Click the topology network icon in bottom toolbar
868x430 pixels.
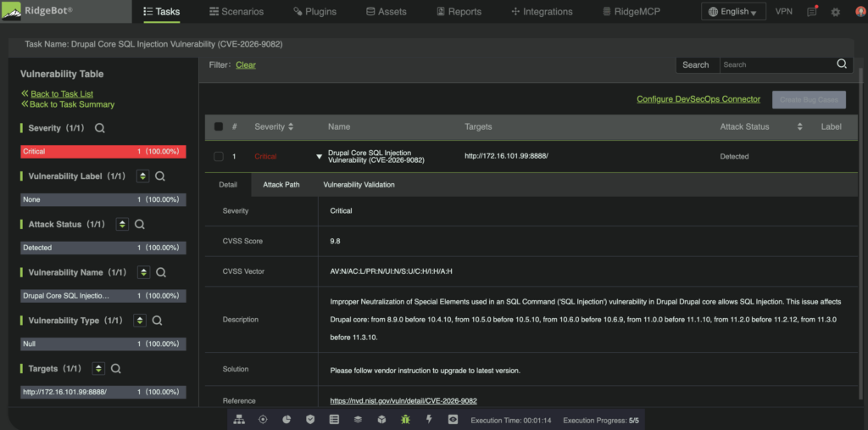pyautogui.click(x=239, y=420)
